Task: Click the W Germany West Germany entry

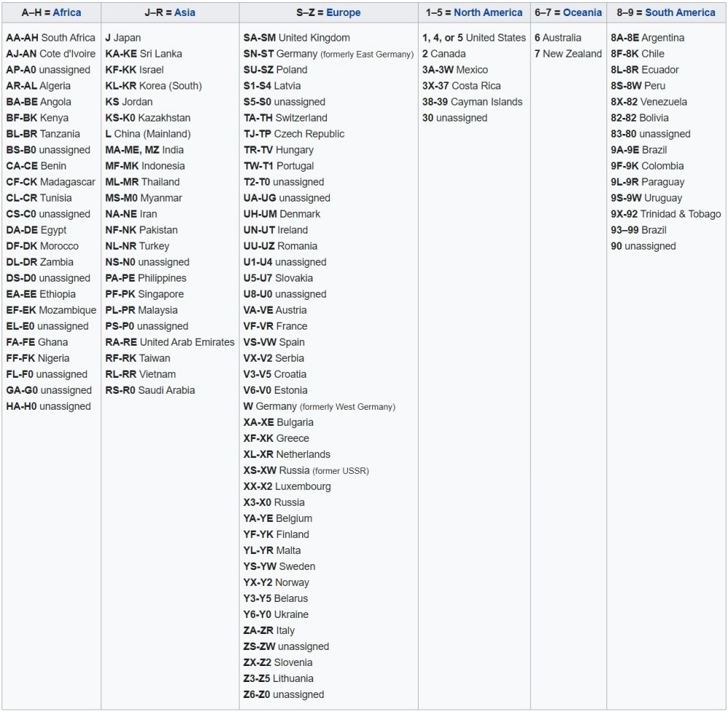Action: [x=319, y=406]
